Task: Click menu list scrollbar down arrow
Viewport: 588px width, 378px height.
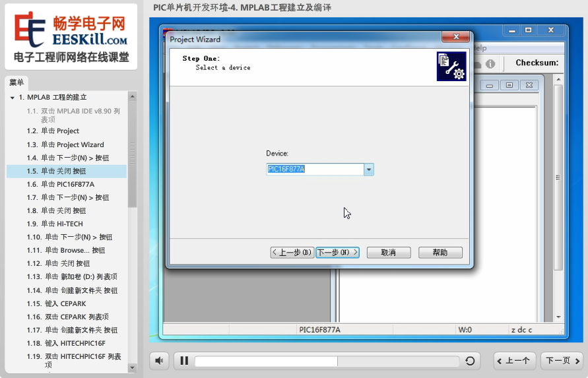Action: coord(132,368)
